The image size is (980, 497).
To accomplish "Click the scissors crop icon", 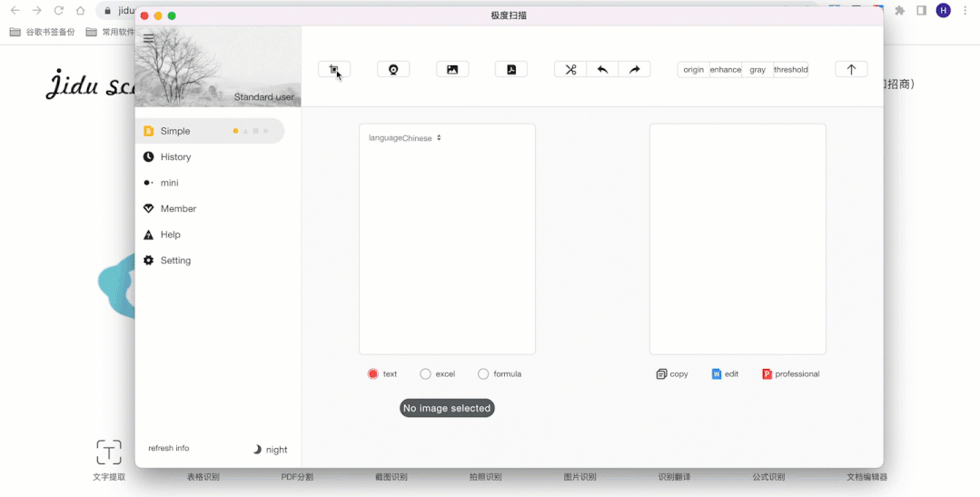I will point(570,70).
